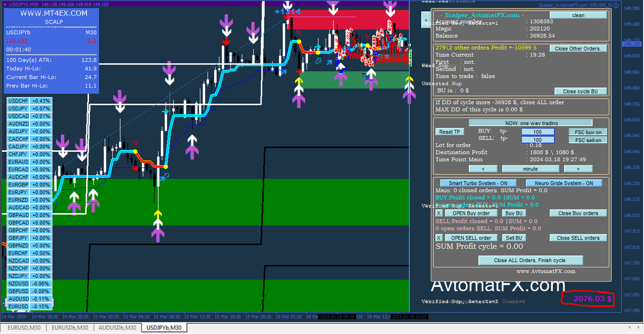The width and height of the screenshot is (644, 334).
Task: Select NZDCAD in the currency pair list
Action: coord(18,261)
